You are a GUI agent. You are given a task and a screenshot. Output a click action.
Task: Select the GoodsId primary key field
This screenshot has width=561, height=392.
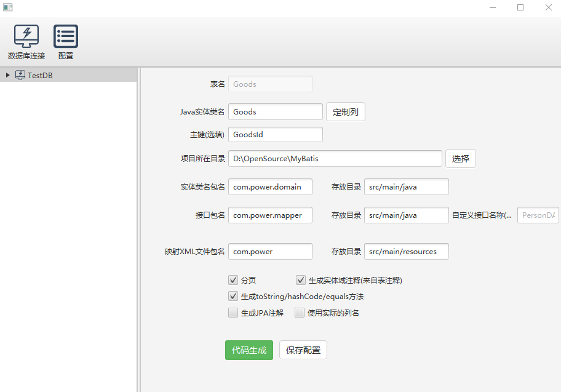[x=275, y=134]
